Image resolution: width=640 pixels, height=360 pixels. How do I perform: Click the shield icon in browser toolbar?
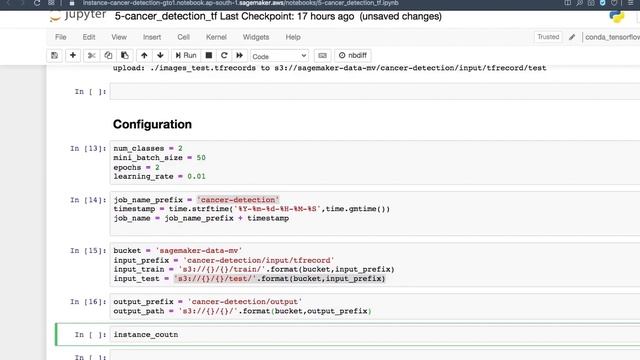pos(602,3)
